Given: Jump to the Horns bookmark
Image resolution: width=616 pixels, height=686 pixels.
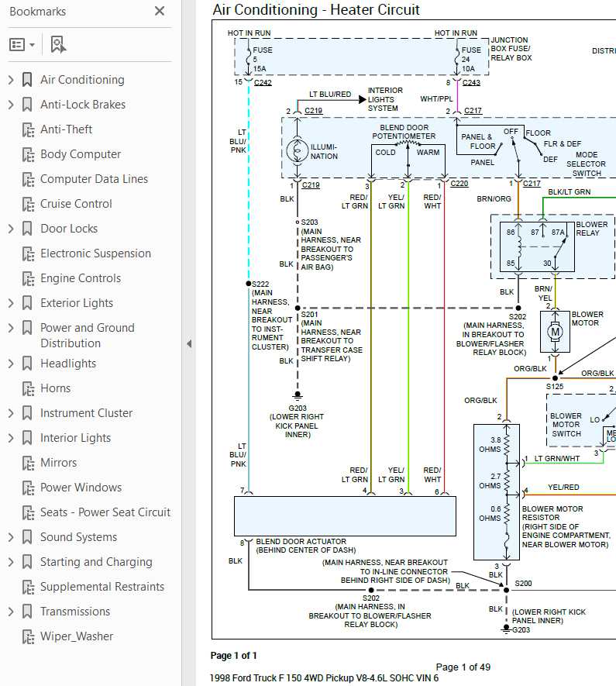Looking at the screenshot, I should [55, 388].
